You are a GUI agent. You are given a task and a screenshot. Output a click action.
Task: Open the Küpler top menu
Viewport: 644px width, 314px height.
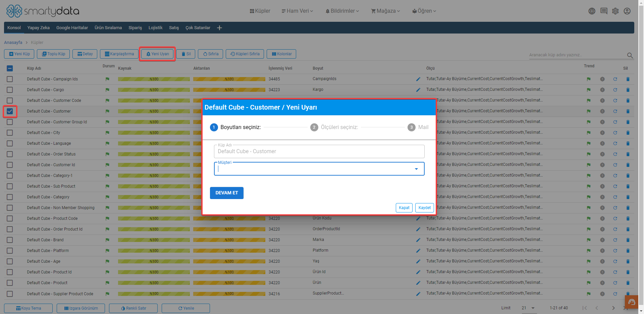260,11
